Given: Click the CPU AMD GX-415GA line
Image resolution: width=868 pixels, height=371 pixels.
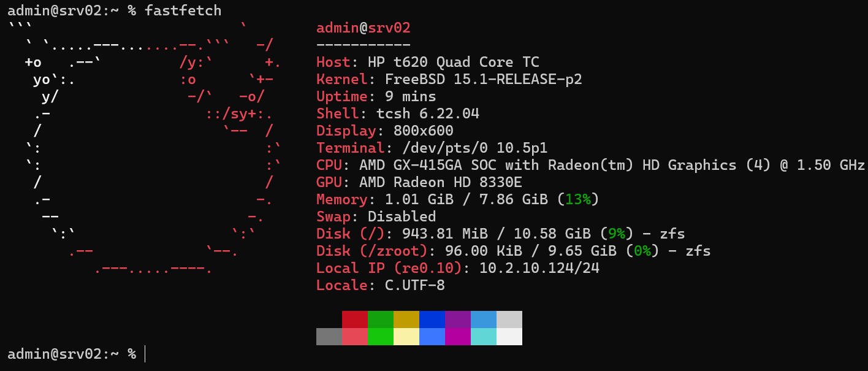Looking at the screenshot, I should pyautogui.click(x=591, y=165).
